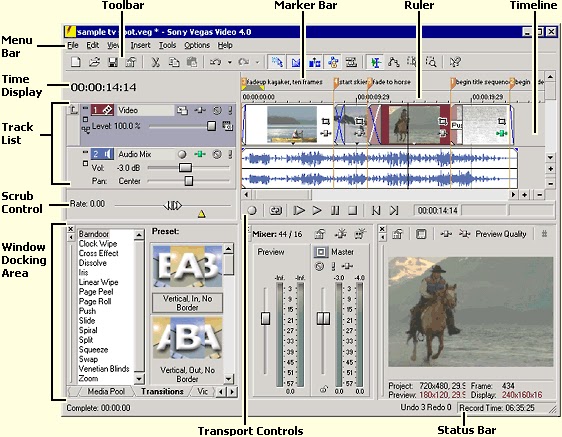Cut selection with the scissors icon
Image resolution: width=562 pixels, height=437 pixels.
point(155,62)
